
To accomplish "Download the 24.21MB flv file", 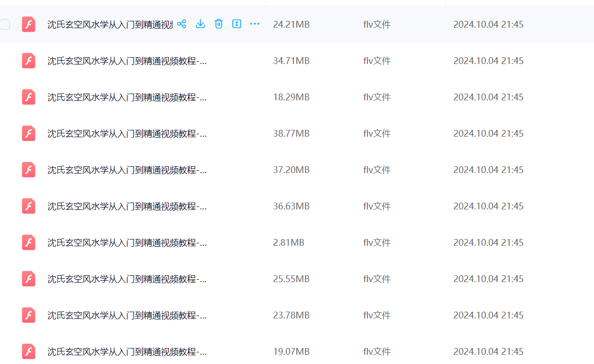I will [x=200, y=24].
